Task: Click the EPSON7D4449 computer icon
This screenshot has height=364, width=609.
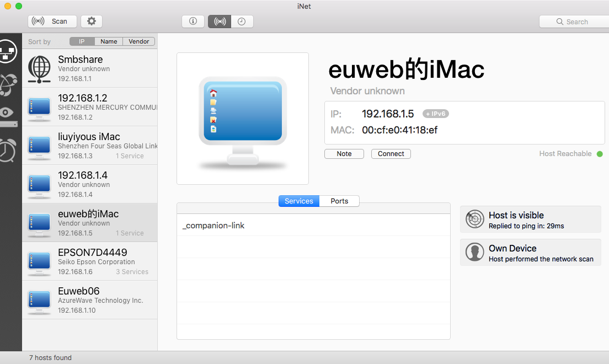Action: coord(39,263)
